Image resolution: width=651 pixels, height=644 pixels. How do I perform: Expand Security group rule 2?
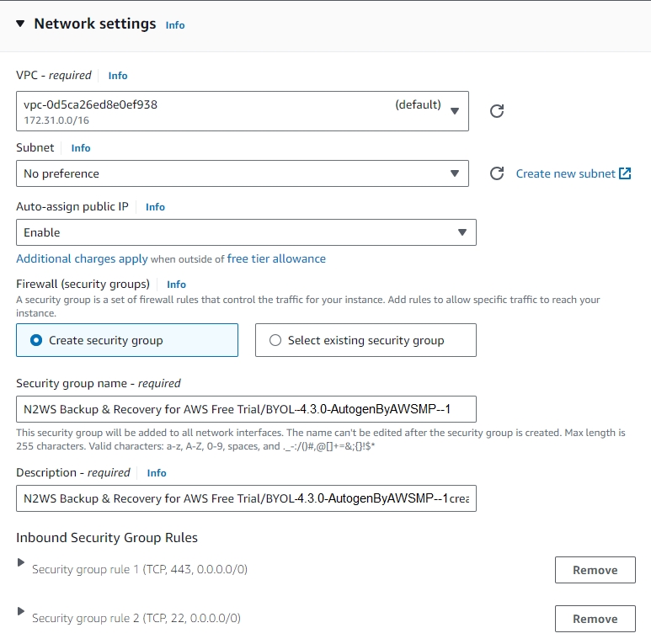coord(21,612)
